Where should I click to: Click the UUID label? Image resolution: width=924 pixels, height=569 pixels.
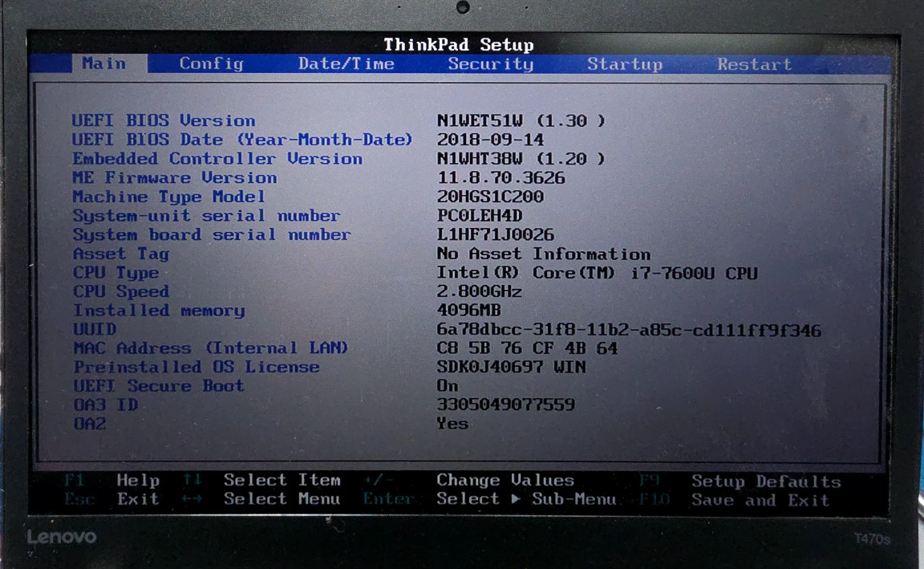[x=95, y=329]
